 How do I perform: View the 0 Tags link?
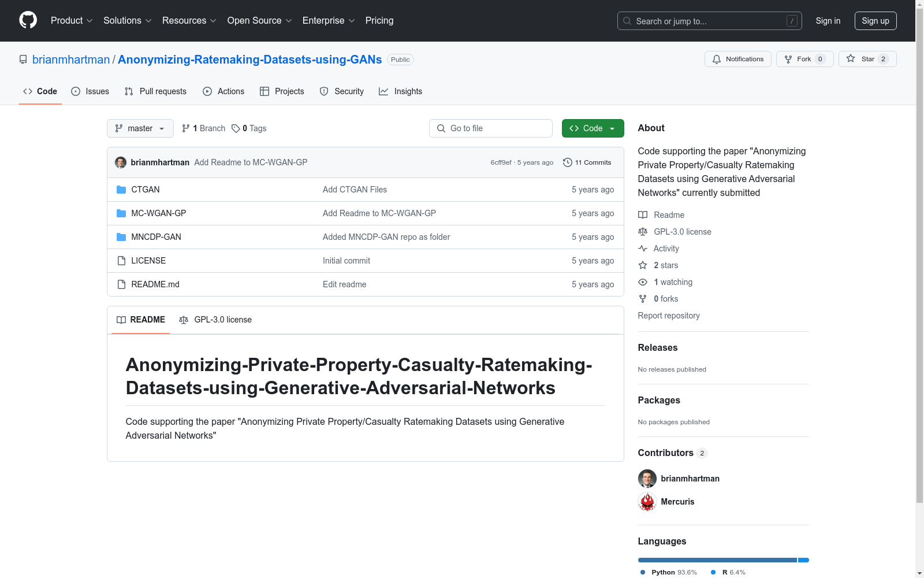(x=249, y=128)
